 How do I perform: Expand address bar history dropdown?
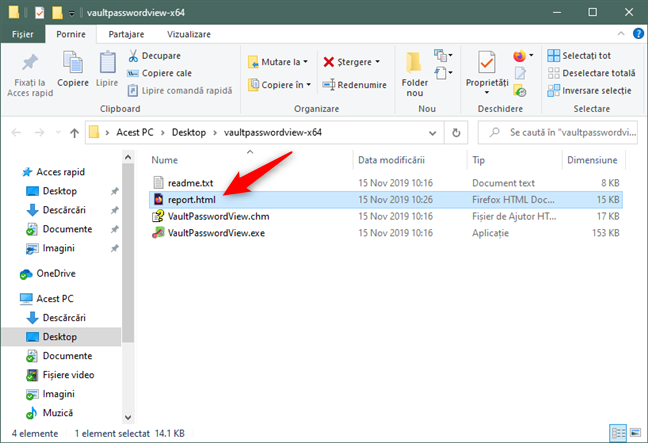coord(432,133)
